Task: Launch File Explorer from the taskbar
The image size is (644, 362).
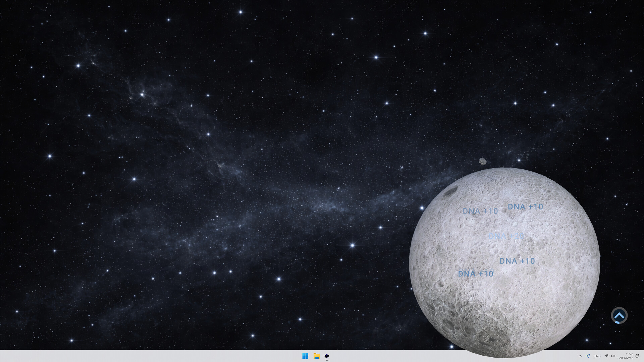Action: pyautogui.click(x=316, y=356)
